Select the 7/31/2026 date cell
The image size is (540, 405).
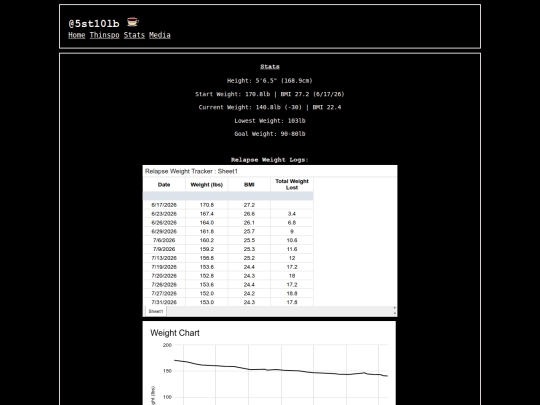click(164, 302)
